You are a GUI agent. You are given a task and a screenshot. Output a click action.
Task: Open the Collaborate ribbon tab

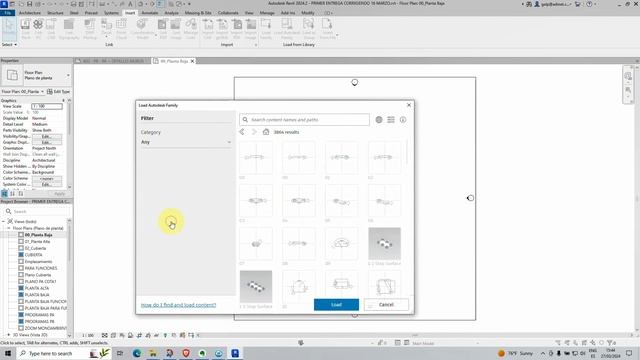coord(228,13)
